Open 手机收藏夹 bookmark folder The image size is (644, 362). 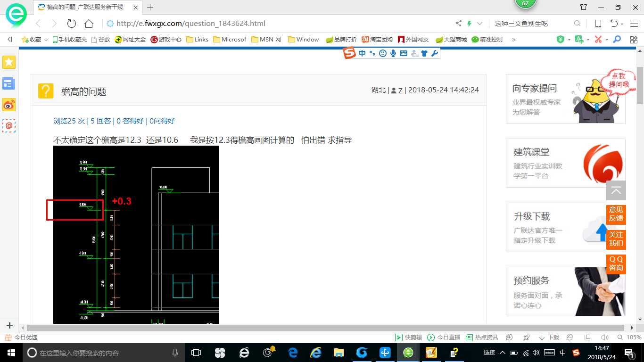pos(69,40)
